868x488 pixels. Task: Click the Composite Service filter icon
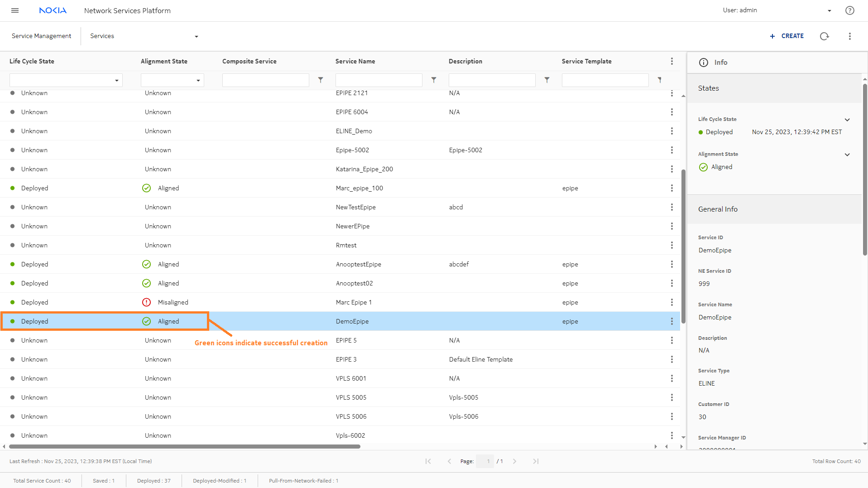[x=321, y=80]
